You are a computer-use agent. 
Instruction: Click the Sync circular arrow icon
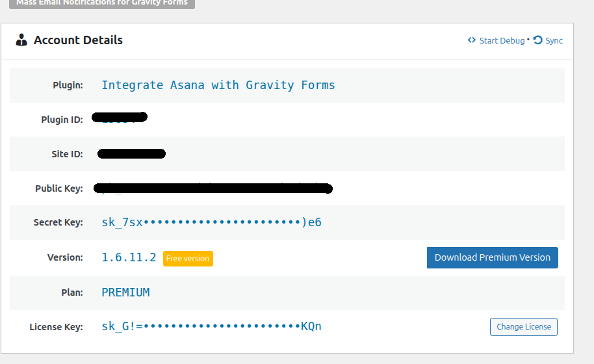tap(537, 40)
